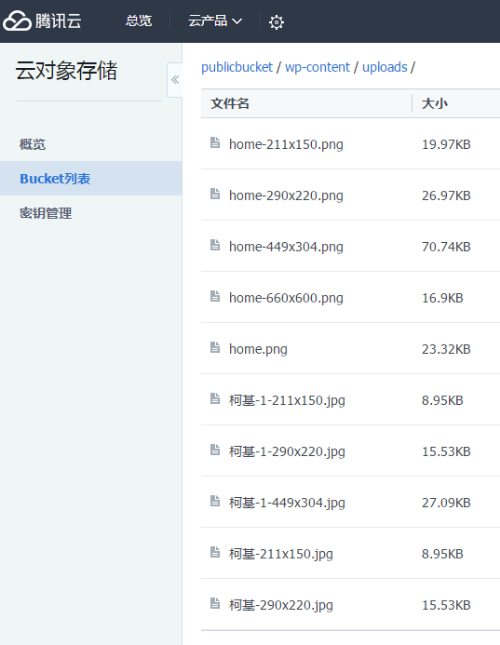This screenshot has width=500, height=645.
Task: Click the Tencent Cloud logo
Action: pyautogui.click(x=42, y=21)
